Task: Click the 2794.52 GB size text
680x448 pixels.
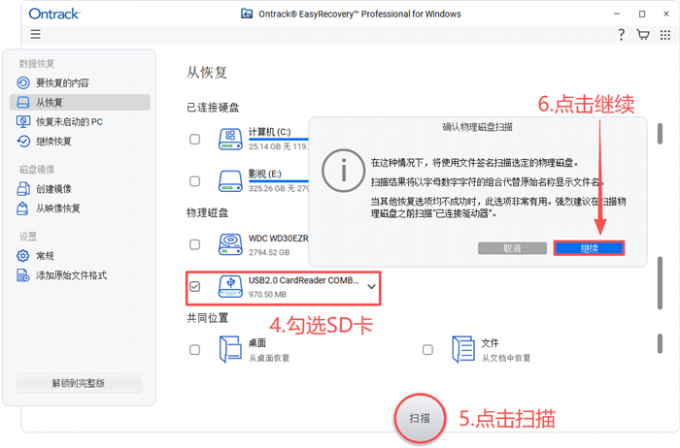Action: 269,252
